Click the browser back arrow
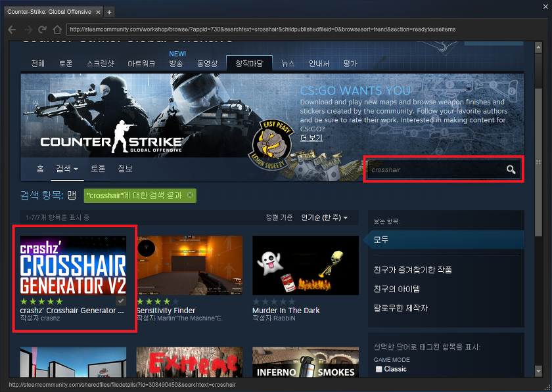 [12, 30]
